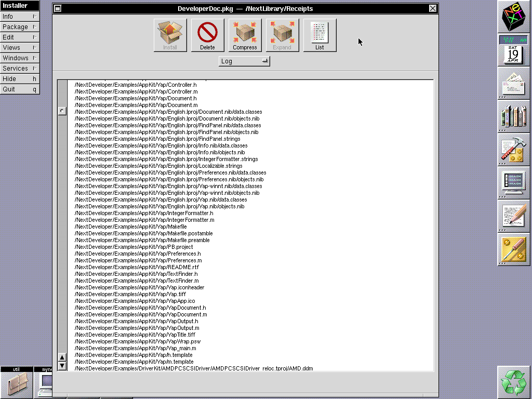Click the bookshelf Librarian dock icon
The height and width of the screenshot is (399, 532).
pyautogui.click(x=513, y=117)
